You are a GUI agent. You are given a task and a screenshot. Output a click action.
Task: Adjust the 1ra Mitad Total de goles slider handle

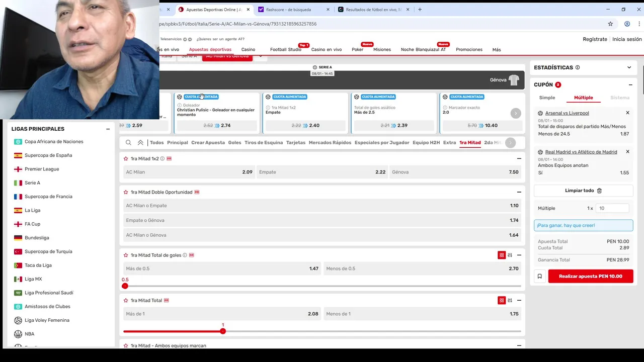point(125,286)
